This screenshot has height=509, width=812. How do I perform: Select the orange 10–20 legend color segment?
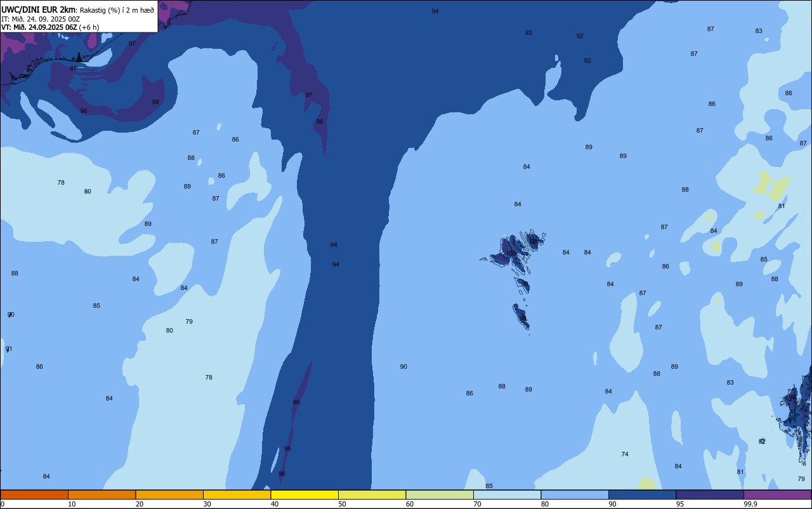click(x=101, y=494)
